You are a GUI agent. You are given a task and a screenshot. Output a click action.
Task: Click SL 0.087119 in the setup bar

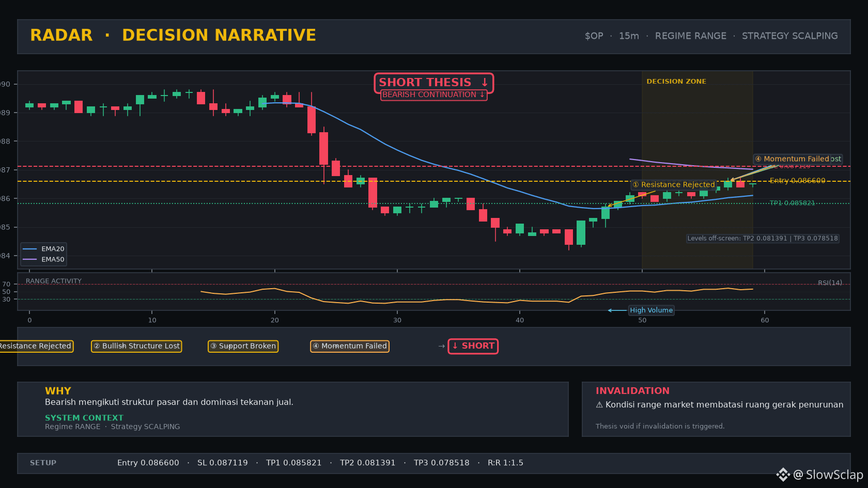pos(223,463)
